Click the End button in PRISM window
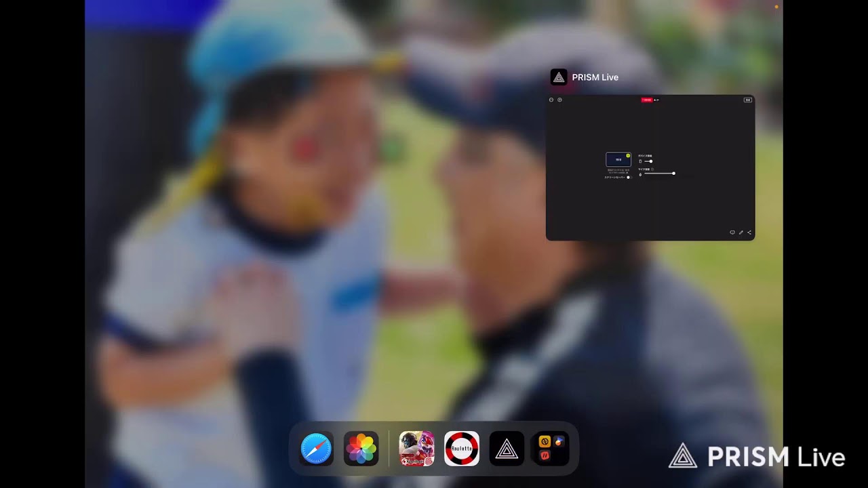Viewport: 868px width, 488px height. tap(748, 100)
